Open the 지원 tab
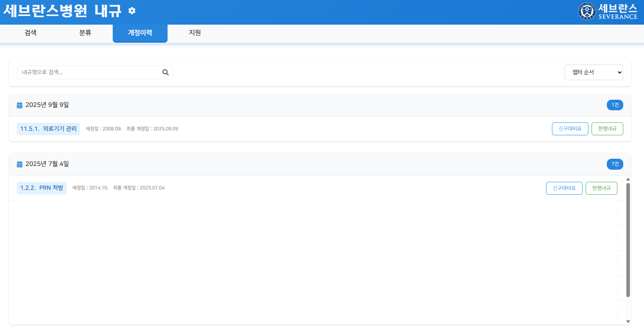This screenshot has width=644, height=329. (195, 33)
